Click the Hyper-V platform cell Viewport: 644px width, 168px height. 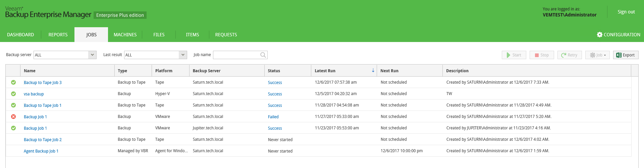[162, 94]
